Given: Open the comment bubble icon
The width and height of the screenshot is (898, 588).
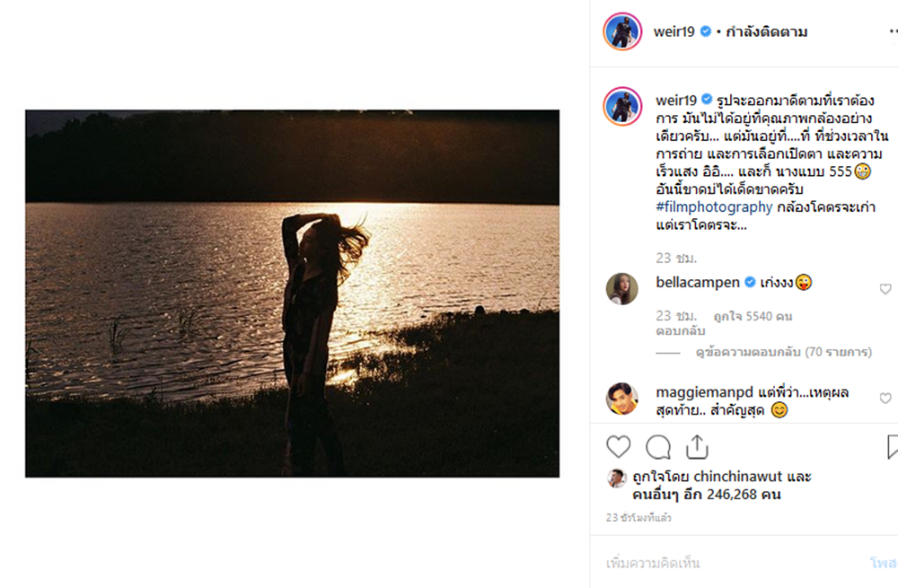Looking at the screenshot, I should click(x=658, y=446).
